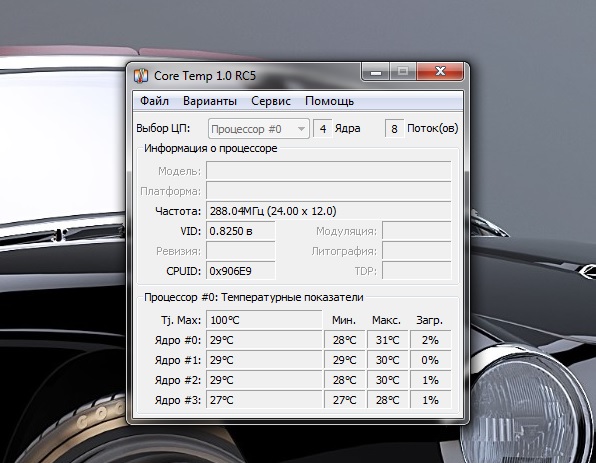The image size is (596, 463).
Task: Click the Загр. column header
Action: coord(430,320)
